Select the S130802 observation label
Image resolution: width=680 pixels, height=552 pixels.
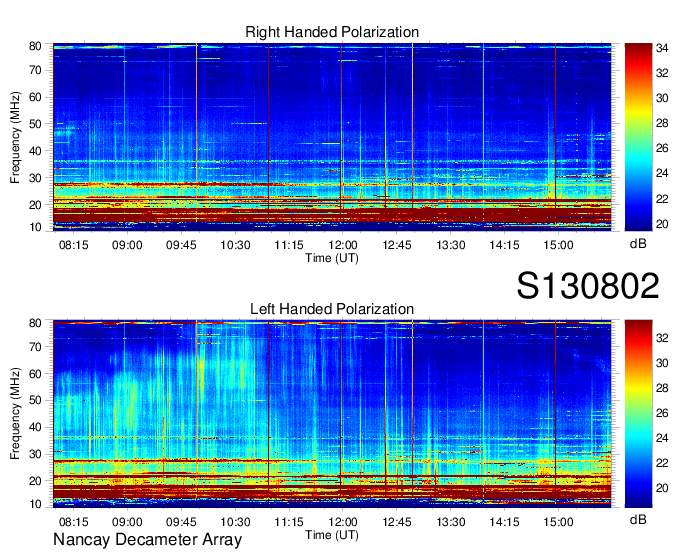(588, 286)
